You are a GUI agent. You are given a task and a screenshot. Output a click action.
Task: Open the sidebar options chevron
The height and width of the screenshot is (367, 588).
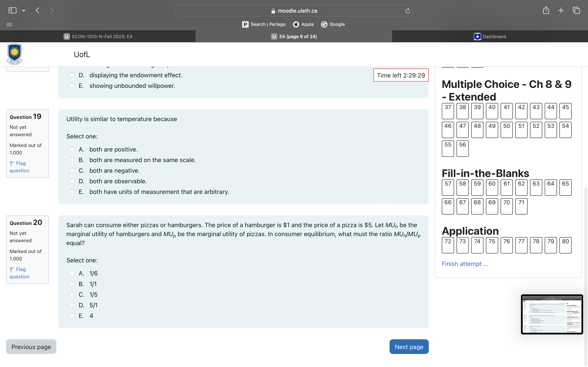click(23, 10)
